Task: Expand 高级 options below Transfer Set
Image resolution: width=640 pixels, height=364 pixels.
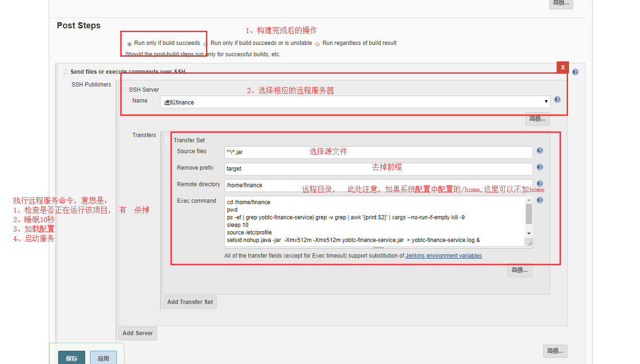Action: pyautogui.click(x=519, y=270)
